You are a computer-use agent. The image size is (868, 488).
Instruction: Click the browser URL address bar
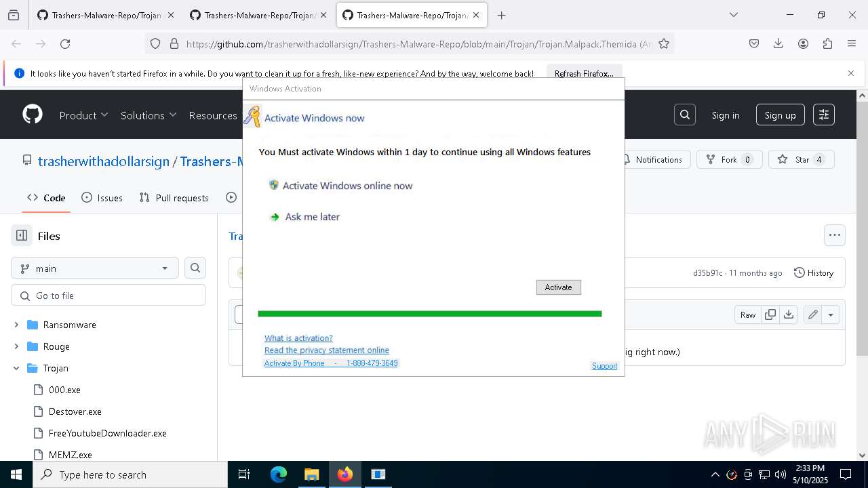click(x=410, y=43)
